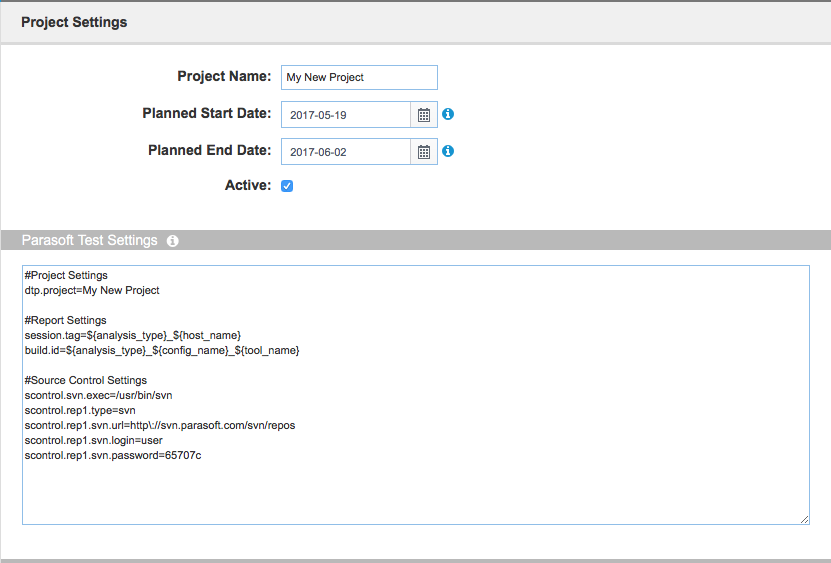Place cursor on the dtp.project line
The height and width of the screenshot is (563, 831).
click(92, 291)
